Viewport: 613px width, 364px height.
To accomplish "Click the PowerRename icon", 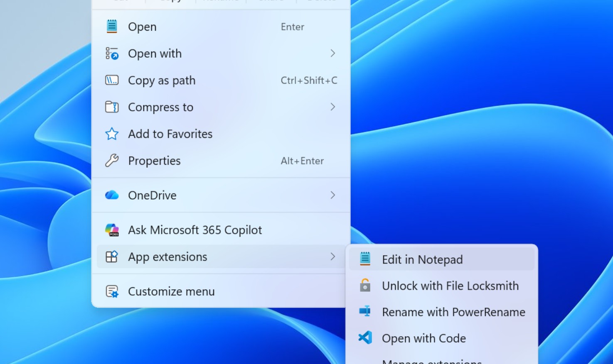I will pyautogui.click(x=365, y=311).
